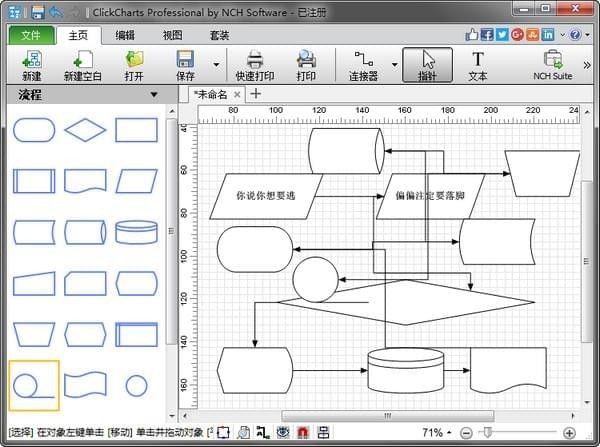Expand the 流程 shape category dropdown
This screenshot has height=447, width=600.
click(153, 95)
